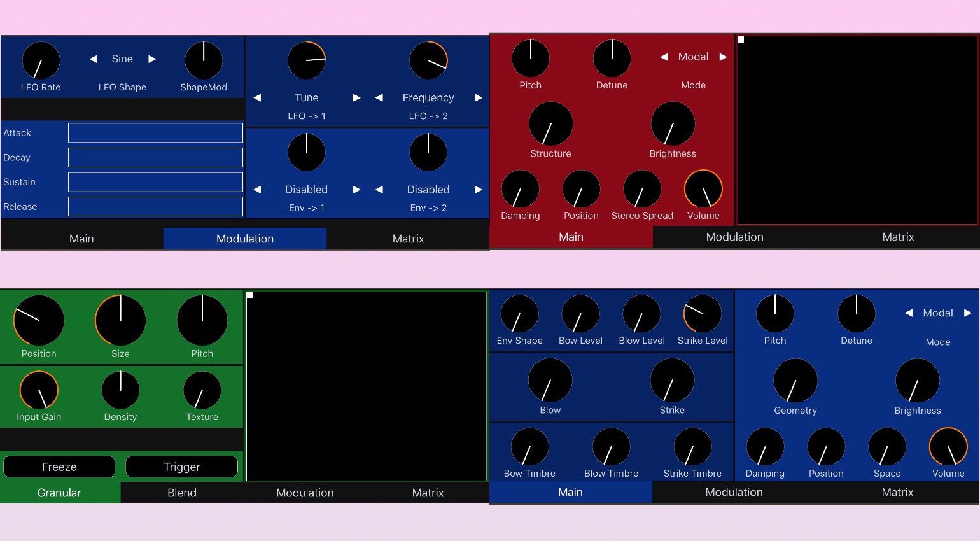Click the Input Gain knob
Viewport: 980px width, 541px height.
pyautogui.click(x=39, y=390)
